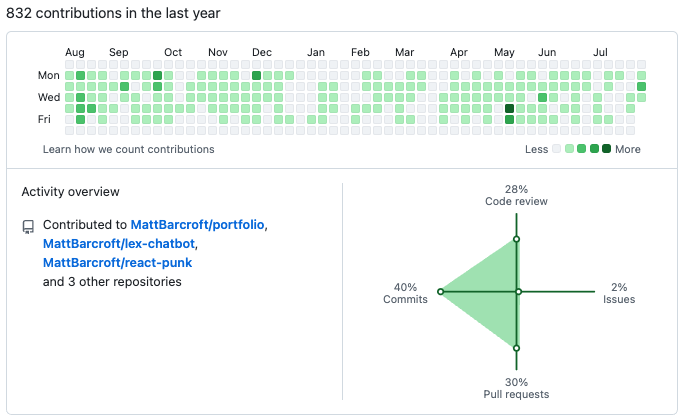Viewport: 685px width, 420px height.
Task: Click the Oct month label
Action: (x=173, y=52)
